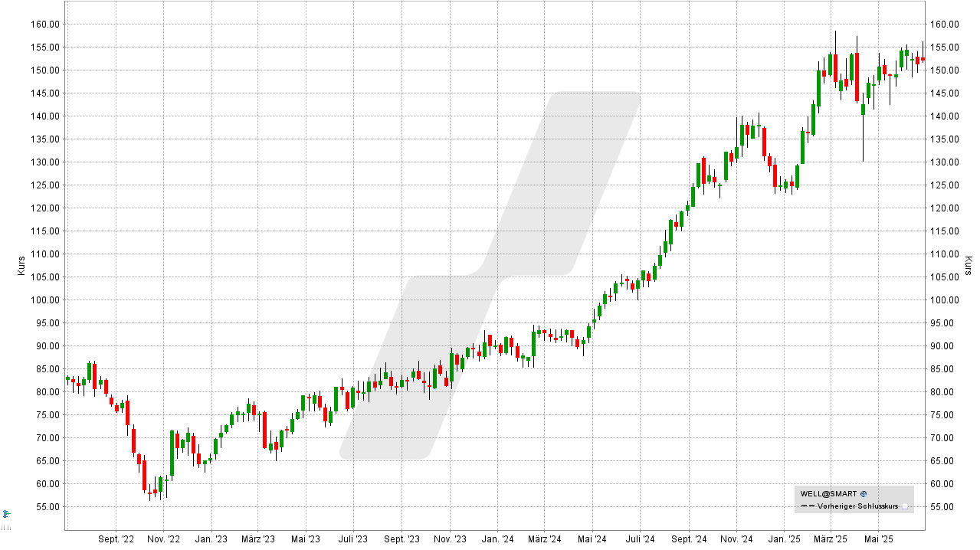Toggle the Vorheriger Schlusskurs checkbox
980x550 pixels.
(x=905, y=506)
